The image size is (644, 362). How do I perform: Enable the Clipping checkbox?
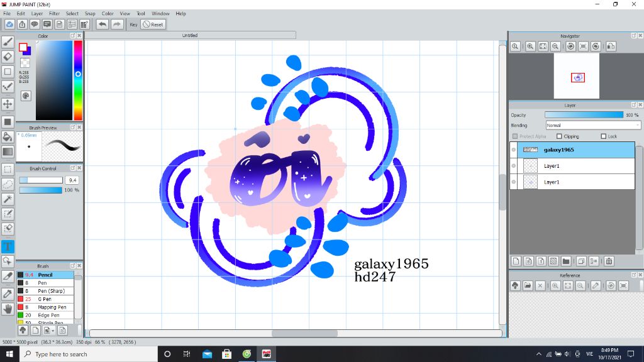[559, 136]
